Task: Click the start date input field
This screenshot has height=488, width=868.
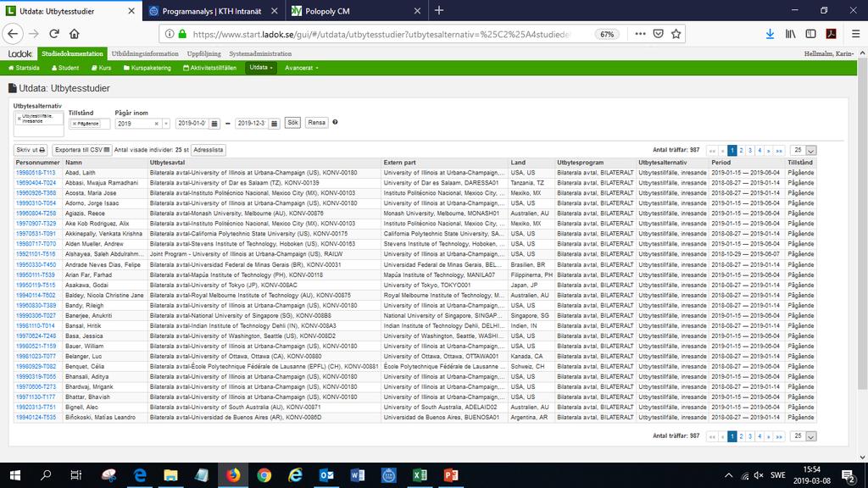Action: click(192, 124)
